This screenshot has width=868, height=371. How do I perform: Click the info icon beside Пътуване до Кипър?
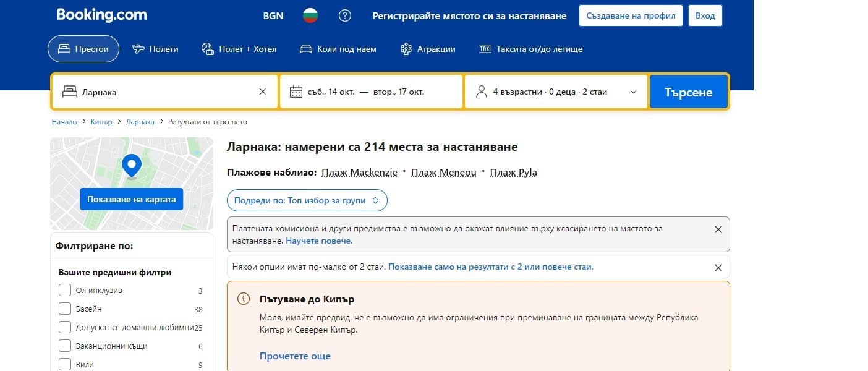pyautogui.click(x=244, y=299)
